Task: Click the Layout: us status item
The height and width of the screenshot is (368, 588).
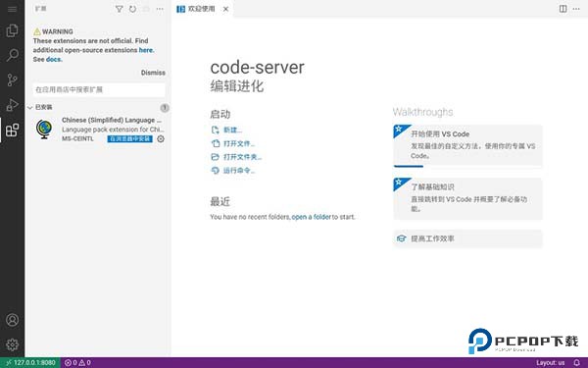Action: (550, 363)
